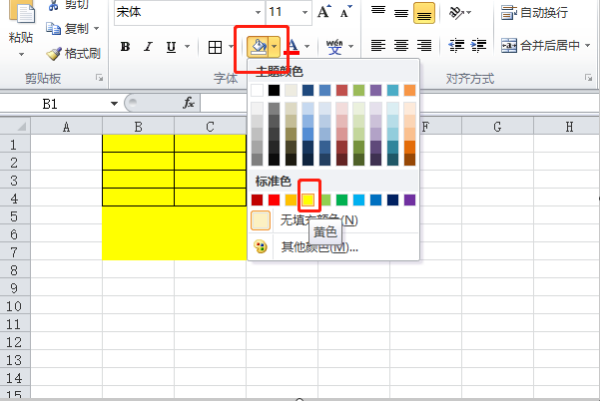Image resolution: width=600 pixels, height=401 pixels.
Task: Open the phonetic guide dropdown arrow
Action: [351, 47]
